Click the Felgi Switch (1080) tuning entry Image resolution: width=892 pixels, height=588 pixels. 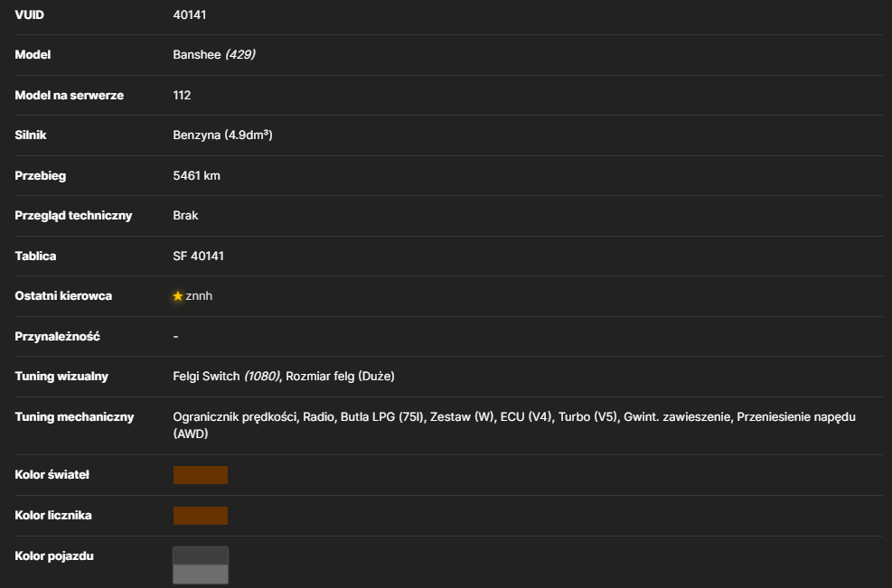click(226, 377)
